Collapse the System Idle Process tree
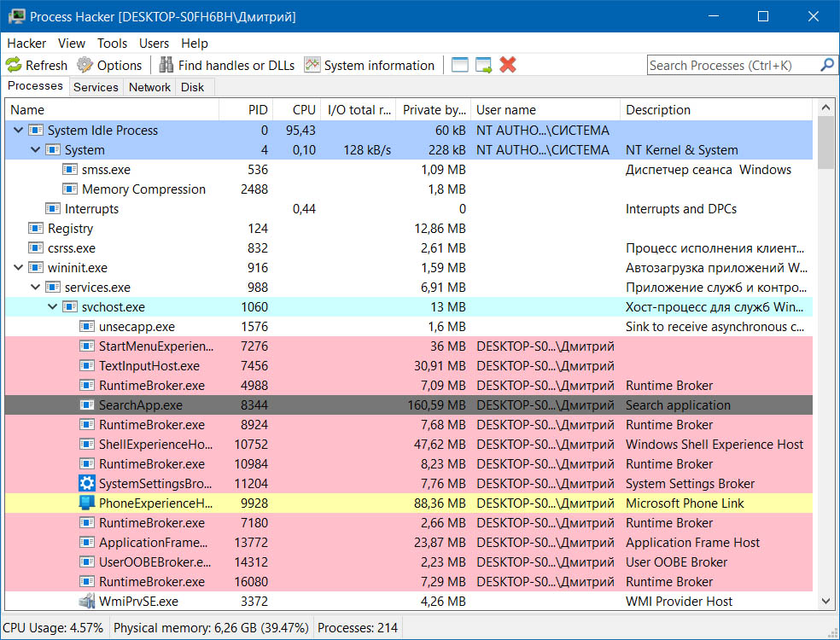The height and width of the screenshot is (640, 840). click(x=18, y=131)
